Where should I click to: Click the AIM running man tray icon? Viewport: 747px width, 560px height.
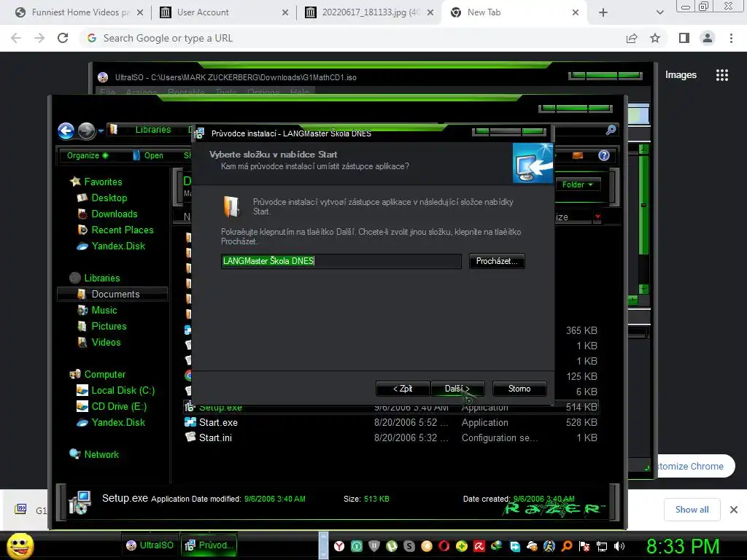pos(549,546)
